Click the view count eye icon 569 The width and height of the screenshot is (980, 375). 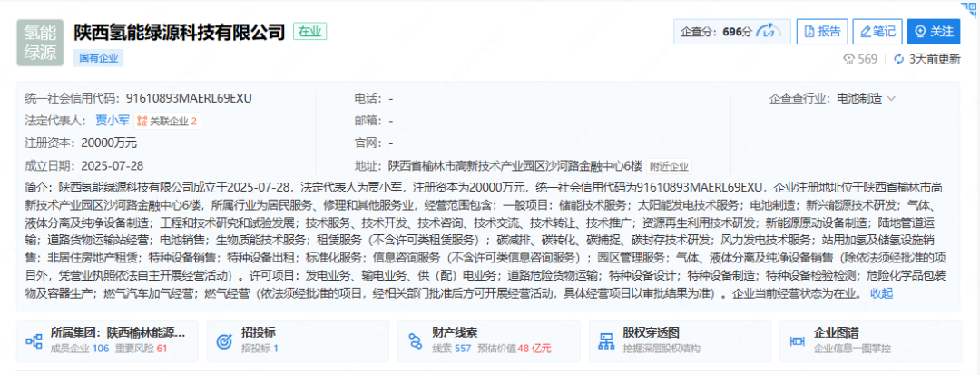click(x=848, y=59)
